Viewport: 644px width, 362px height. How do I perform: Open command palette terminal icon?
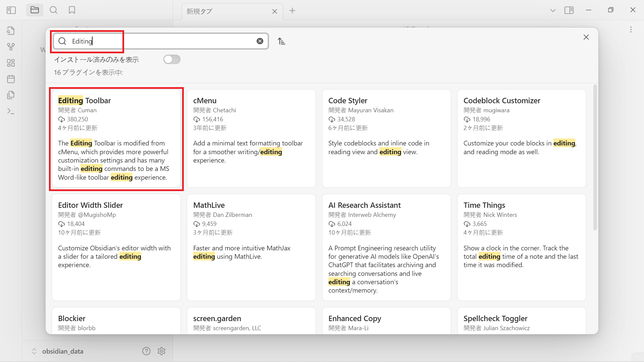pos(11,111)
